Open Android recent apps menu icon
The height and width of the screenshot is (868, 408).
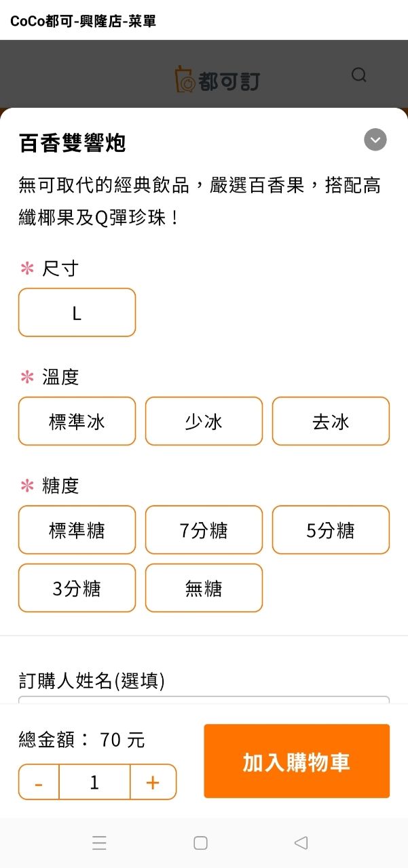pyautogui.click(x=99, y=843)
